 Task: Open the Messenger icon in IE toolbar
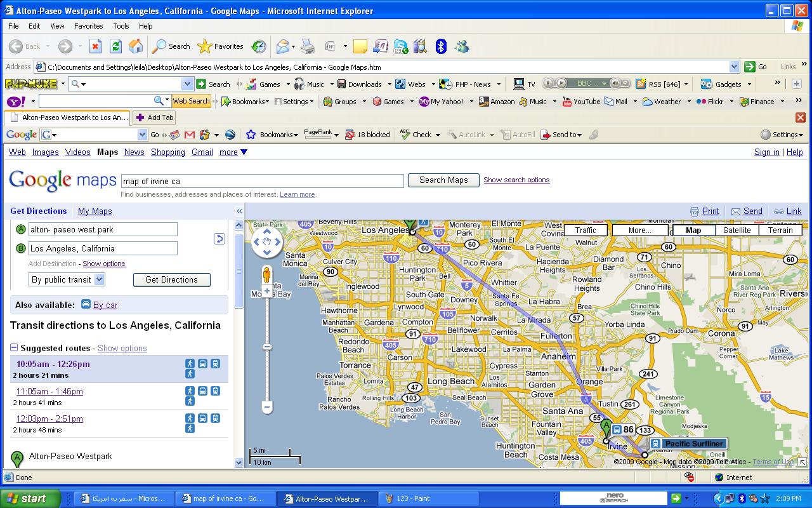click(461, 46)
